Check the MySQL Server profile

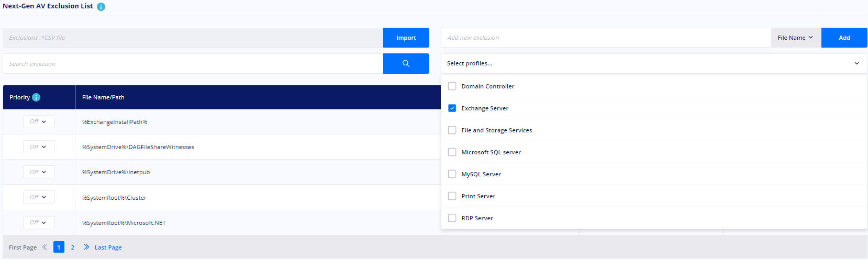pos(452,174)
